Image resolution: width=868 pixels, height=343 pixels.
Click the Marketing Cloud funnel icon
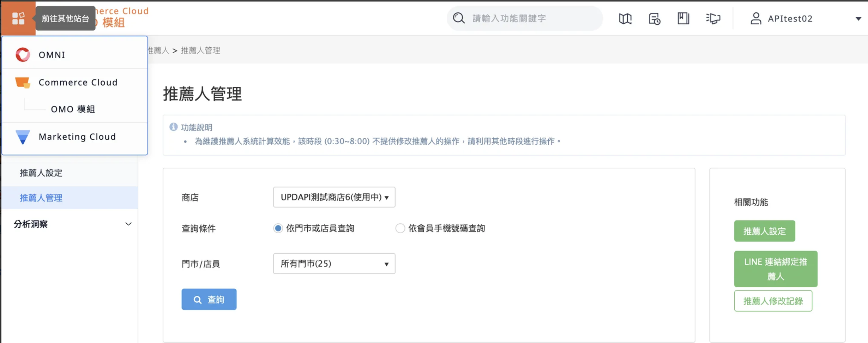click(23, 137)
